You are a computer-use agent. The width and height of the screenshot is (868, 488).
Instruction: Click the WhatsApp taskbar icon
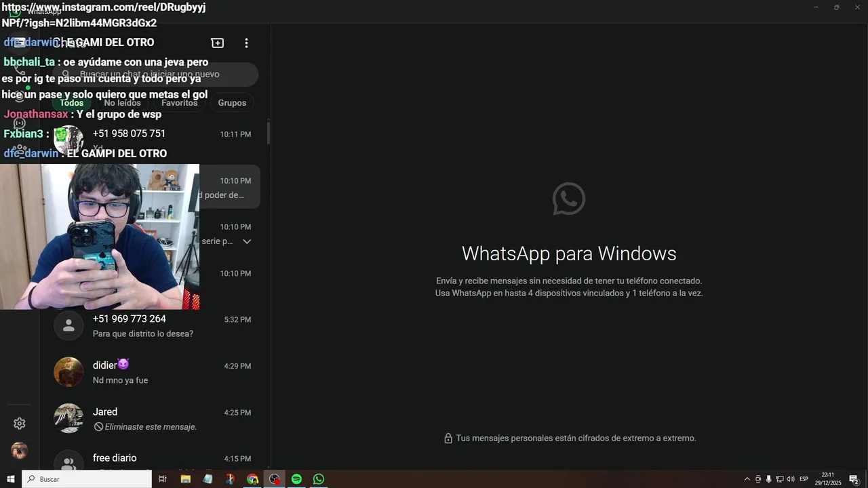tap(319, 479)
